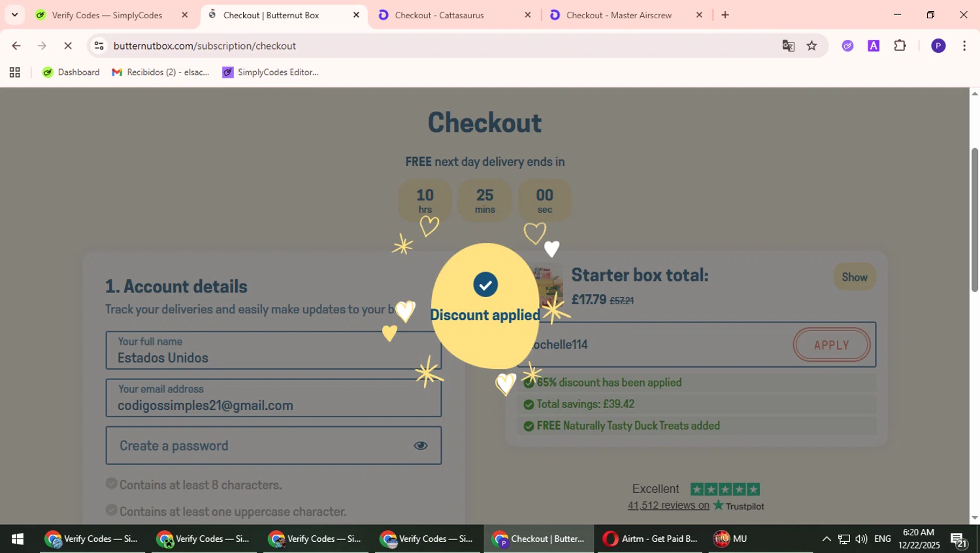Image resolution: width=980 pixels, height=553 pixels.
Task: Open fourth Verify Codes taskbar window
Action: [427, 539]
